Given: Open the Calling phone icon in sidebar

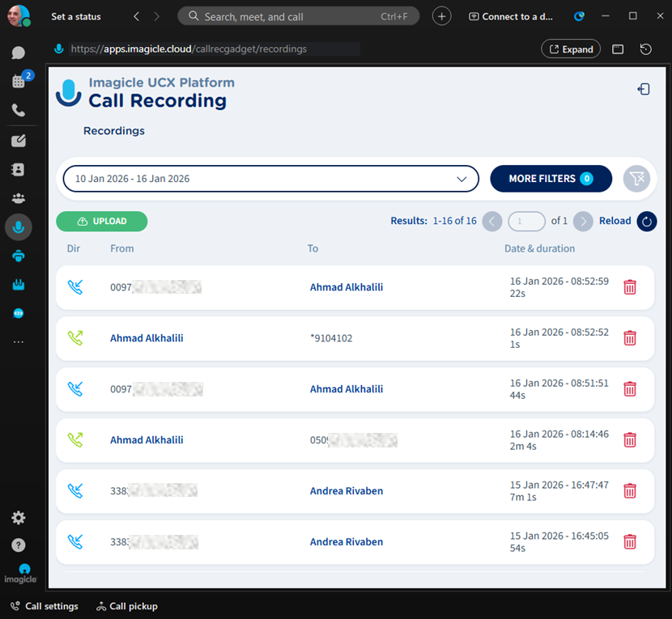Looking at the screenshot, I should pos(18,111).
